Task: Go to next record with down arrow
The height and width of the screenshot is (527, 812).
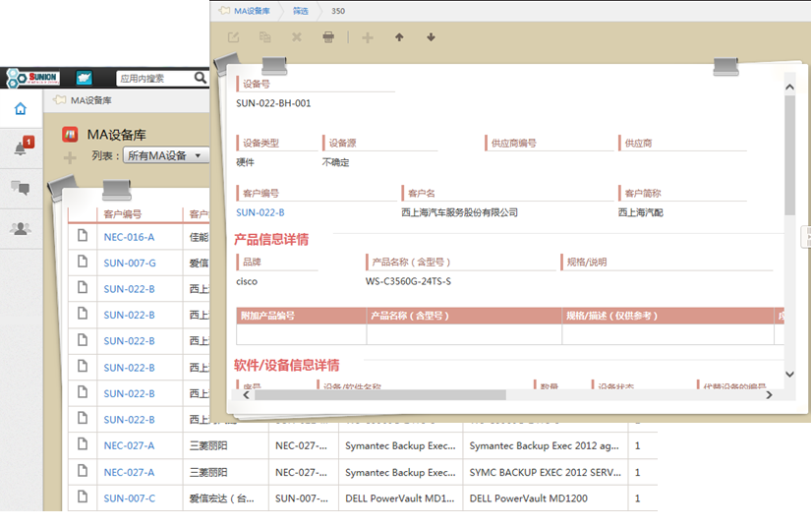Action: 431,37
